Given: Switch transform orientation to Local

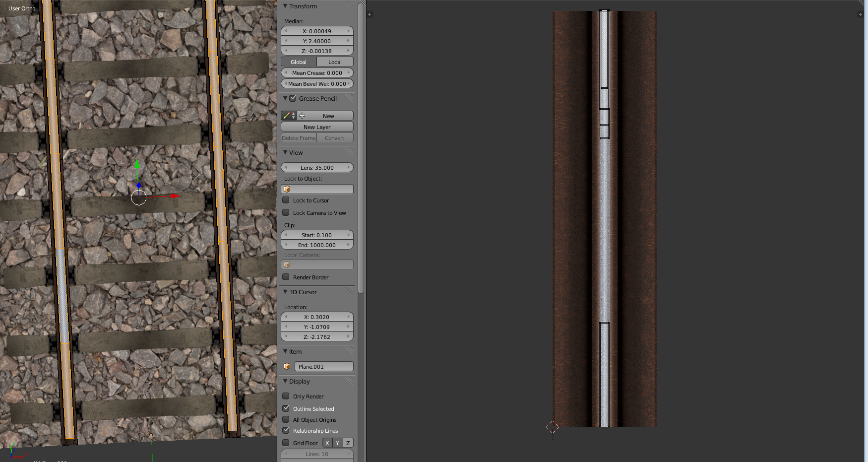Looking at the screenshot, I should 335,62.
